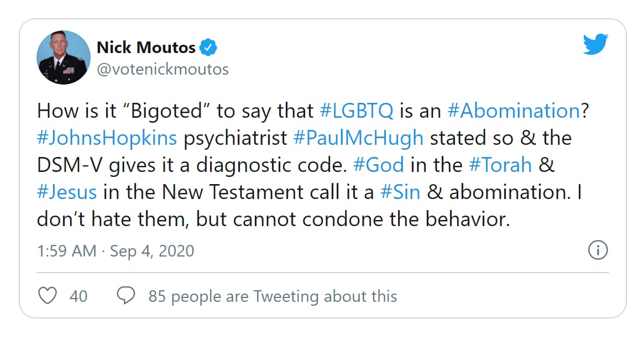Open the Nick Moutos display name

tap(146, 48)
